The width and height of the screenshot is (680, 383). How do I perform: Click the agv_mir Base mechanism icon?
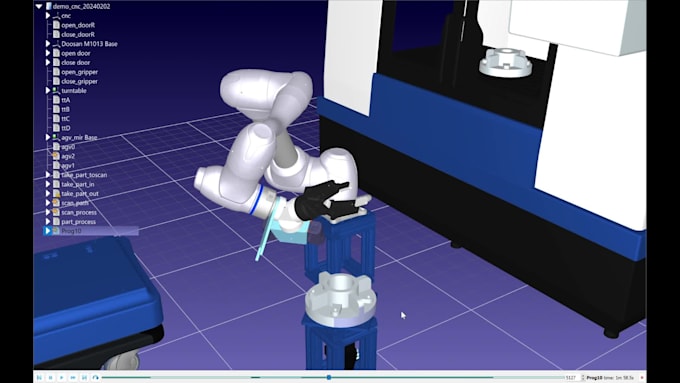(x=56, y=137)
